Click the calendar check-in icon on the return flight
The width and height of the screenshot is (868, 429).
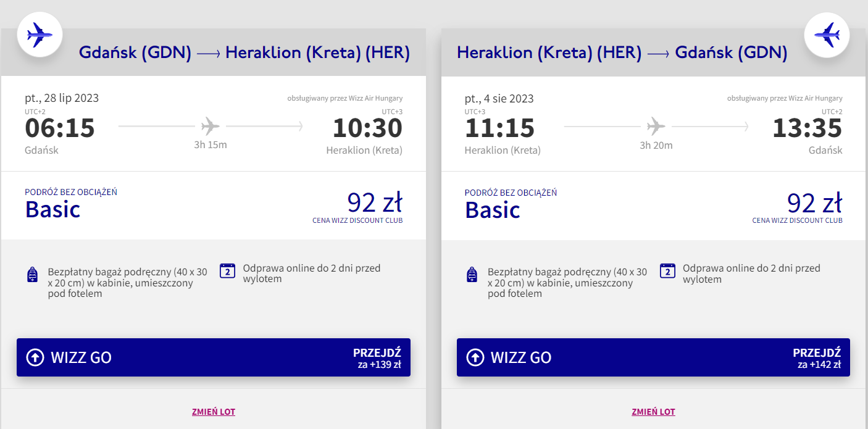(667, 270)
